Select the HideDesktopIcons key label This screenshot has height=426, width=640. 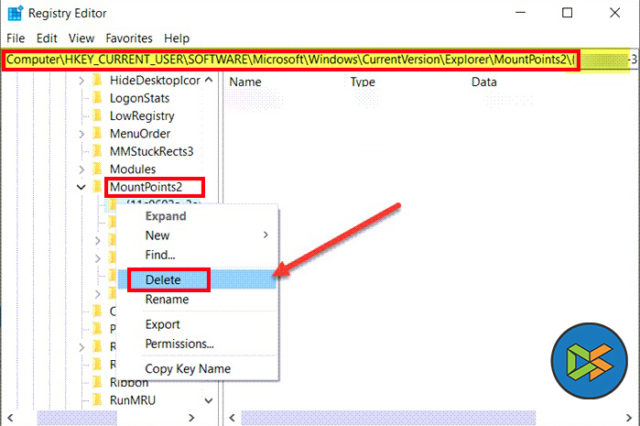155,80
